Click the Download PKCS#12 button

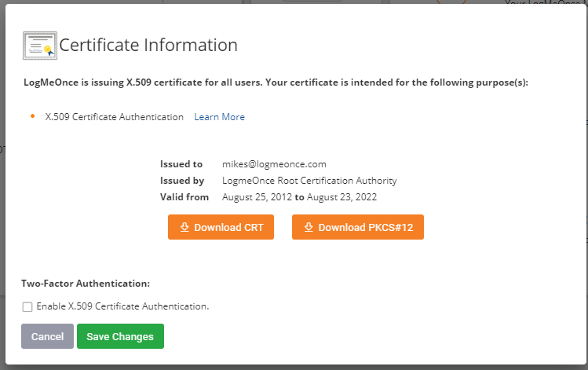[358, 227]
